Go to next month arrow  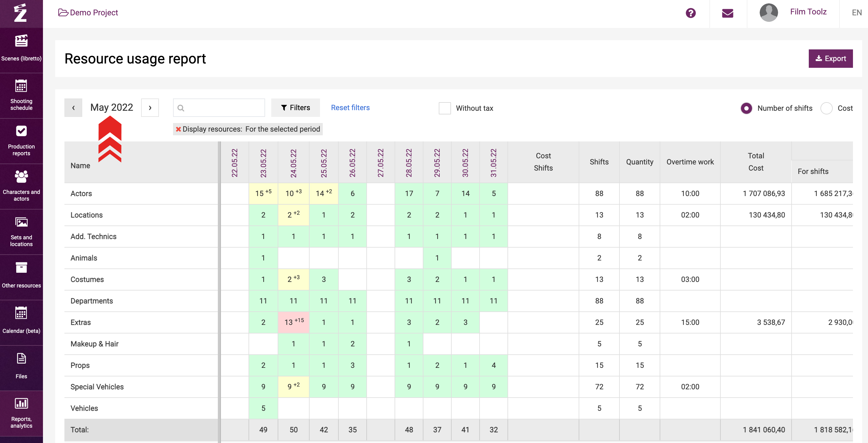pyautogui.click(x=150, y=108)
